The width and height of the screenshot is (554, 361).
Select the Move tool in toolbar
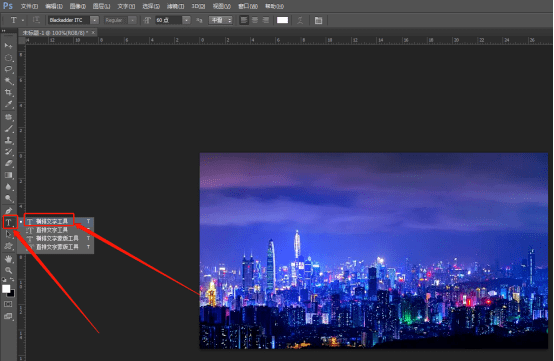[x=8, y=46]
